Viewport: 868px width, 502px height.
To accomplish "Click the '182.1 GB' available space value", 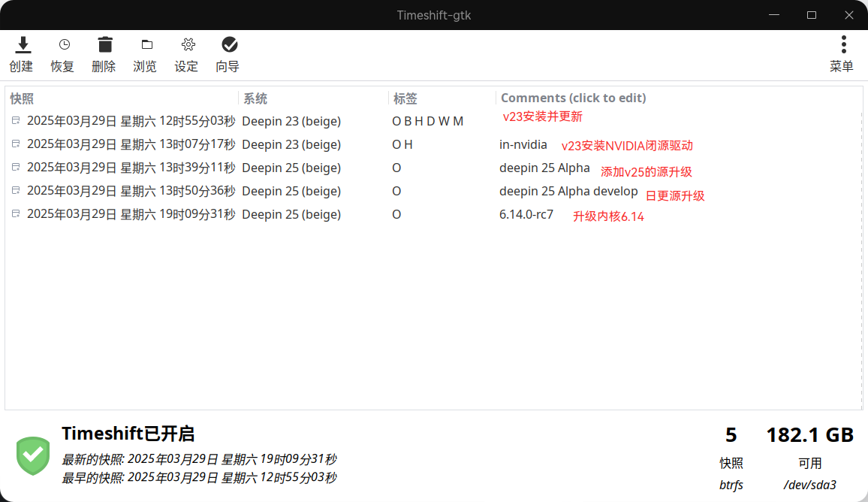I will 810,435.
